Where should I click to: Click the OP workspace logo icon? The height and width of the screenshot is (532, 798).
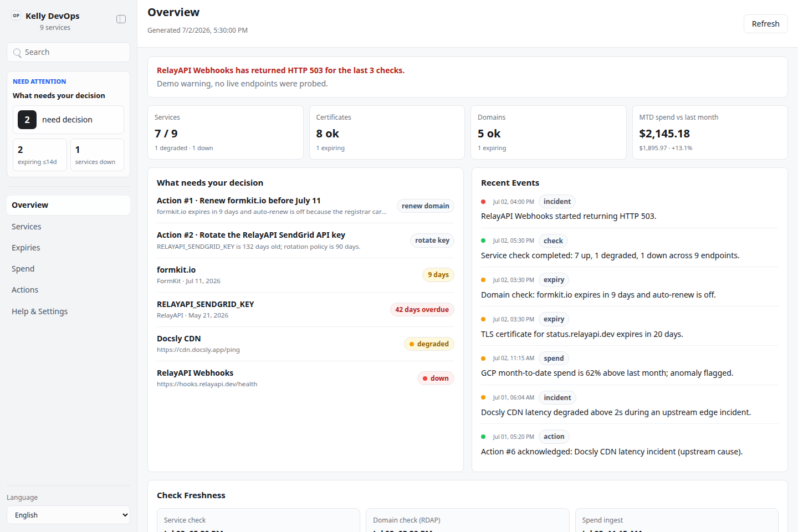point(16,16)
